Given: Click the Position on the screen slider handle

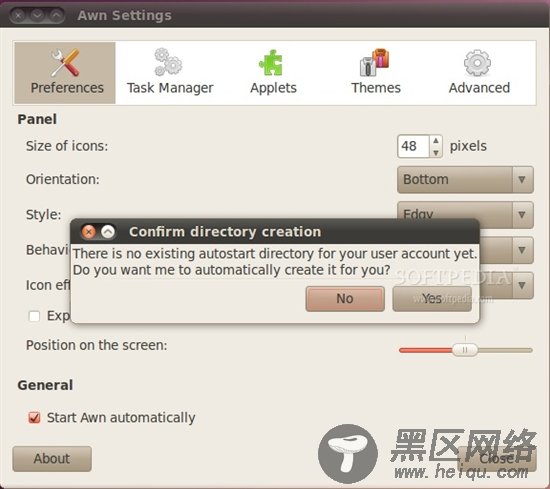Looking at the screenshot, I should point(465,350).
